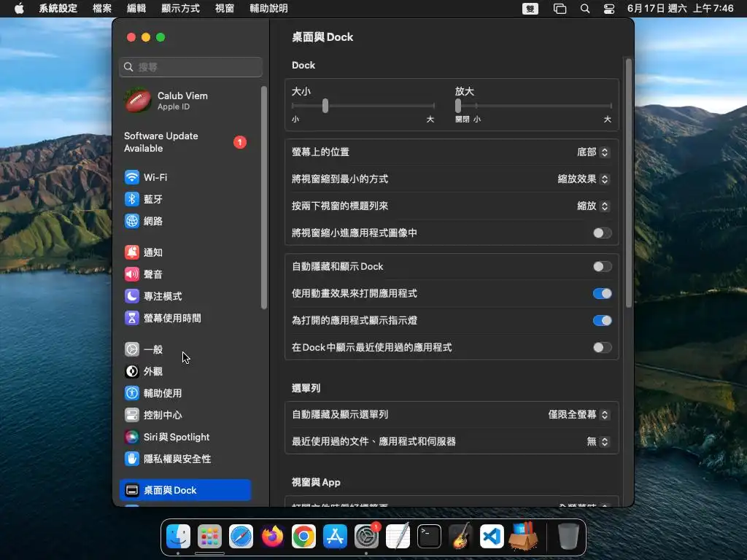The height and width of the screenshot is (560, 747).
Task: Open 最近使用過的文件 count dropdown
Action: pos(597,441)
